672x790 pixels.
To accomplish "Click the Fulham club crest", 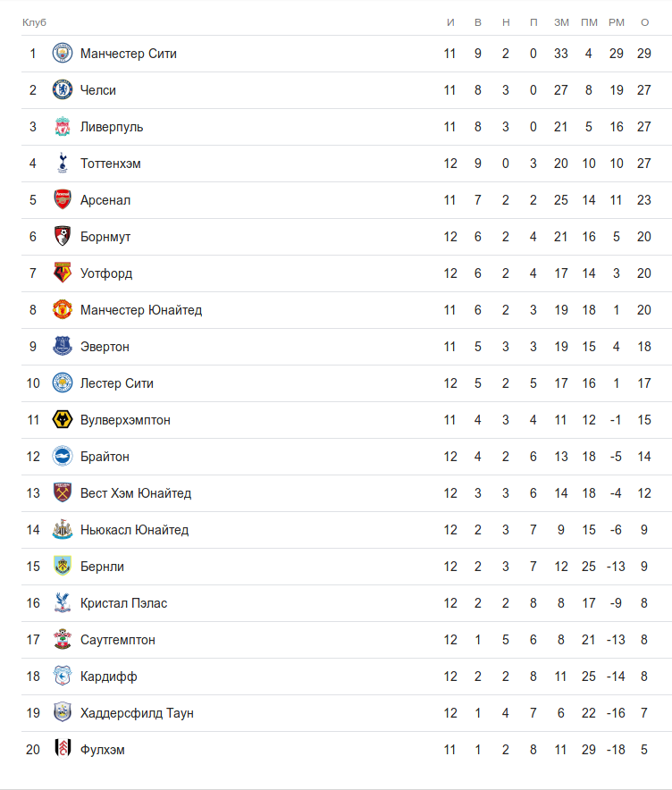I will tap(63, 750).
